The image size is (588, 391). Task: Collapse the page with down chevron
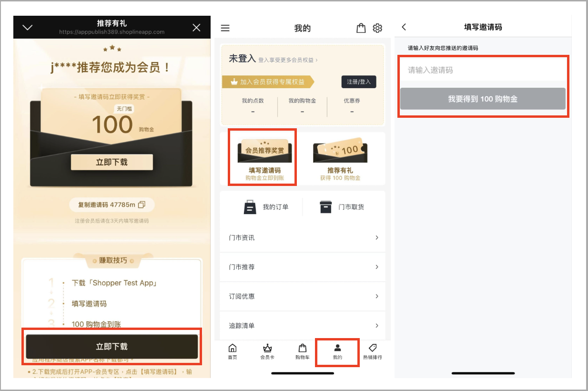(28, 28)
